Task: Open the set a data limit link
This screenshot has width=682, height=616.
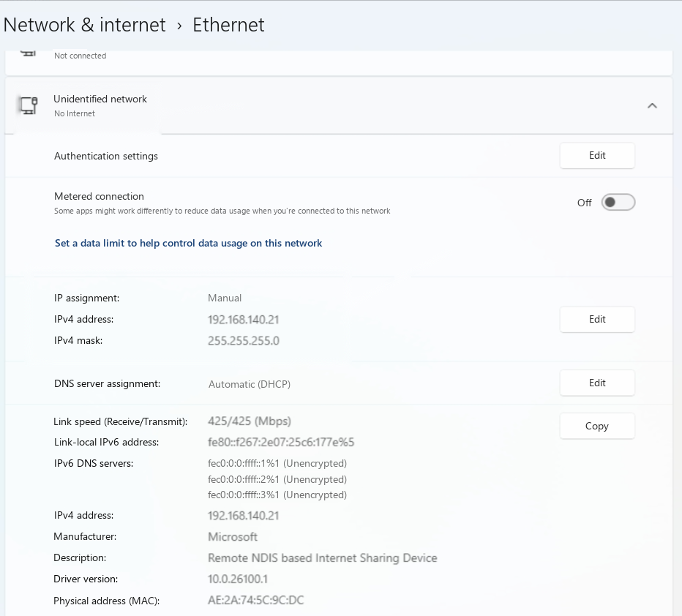Action: pyautogui.click(x=188, y=243)
